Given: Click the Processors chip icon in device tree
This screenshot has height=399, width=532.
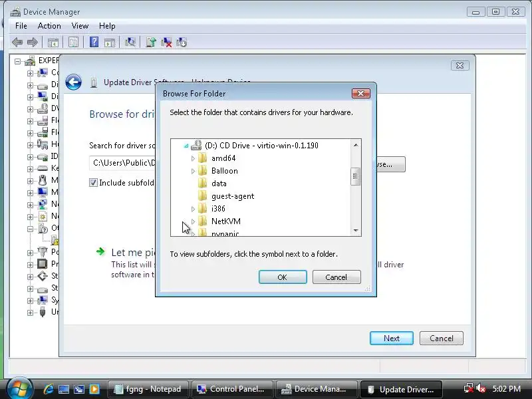Looking at the screenshot, I should [x=43, y=263].
